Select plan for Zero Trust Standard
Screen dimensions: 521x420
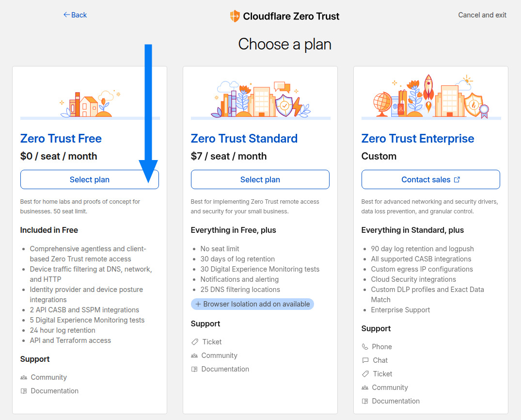coord(260,179)
